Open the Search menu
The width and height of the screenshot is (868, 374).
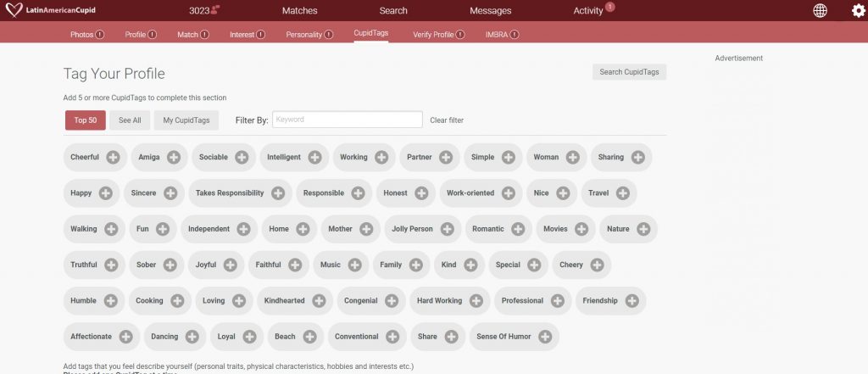coord(393,10)
